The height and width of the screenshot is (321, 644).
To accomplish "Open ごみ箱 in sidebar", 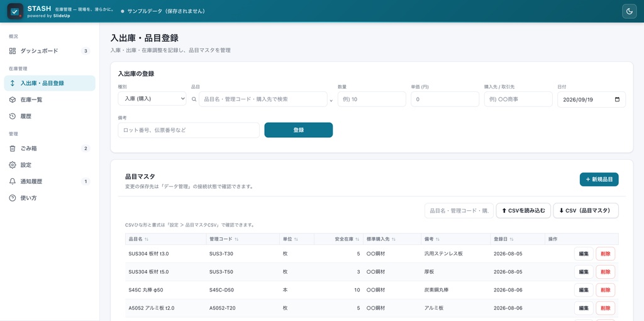I will (49, 149).
